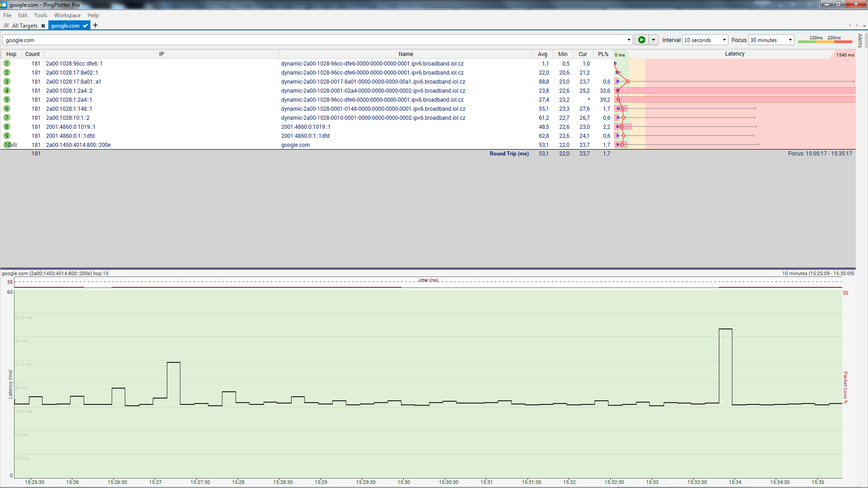
Task: Click the plus icon to add target tab
Action: (x=95, y=25)
